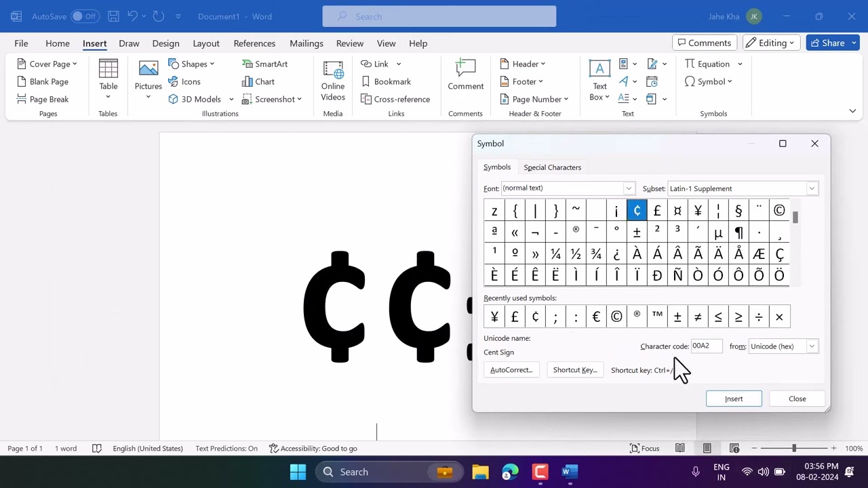Image resolution: width=868 pixels, height=488 pixels.
Task: Open the Pictures insert option
Action: pyautogui.click(x=148, y=80)
